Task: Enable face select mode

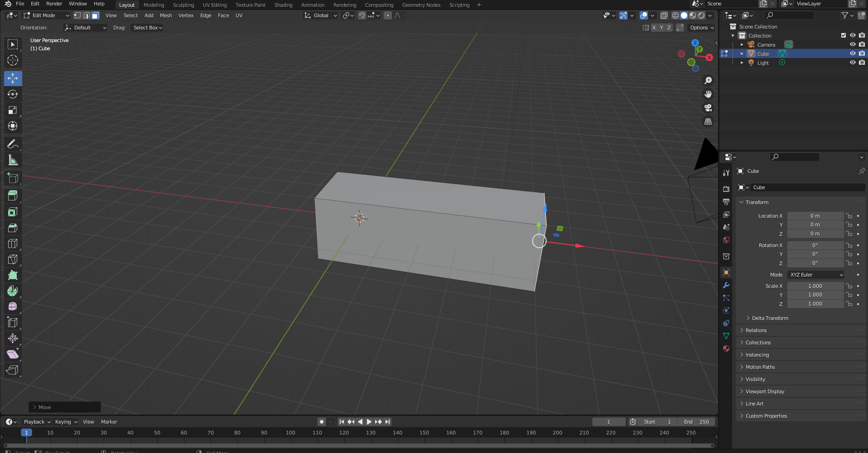Action: click(x=95, y=15)
